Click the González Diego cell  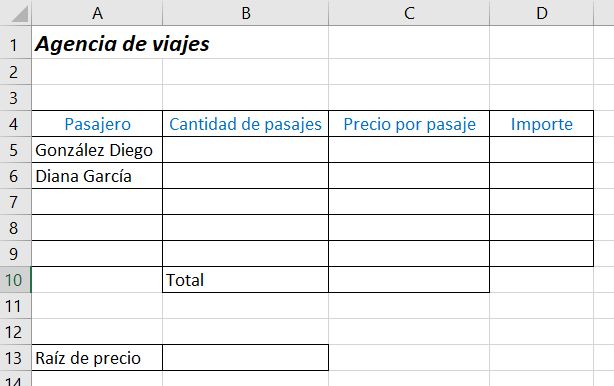coord(97,150)
